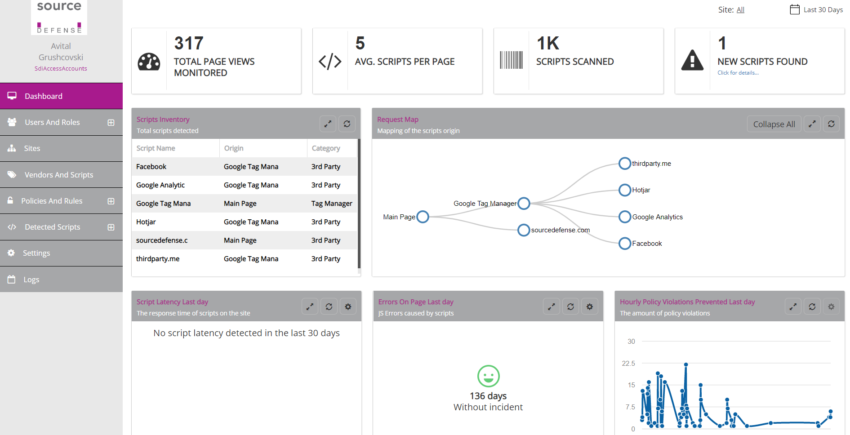Select the Google Analytic script row
850x435 pixels.
pos(244,185)
